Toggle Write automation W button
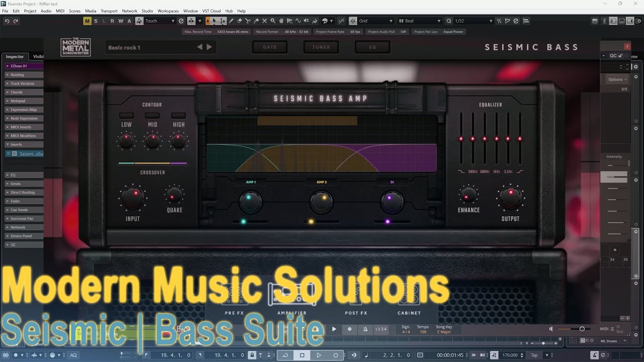644x362 pixels. tap(121, 21)
